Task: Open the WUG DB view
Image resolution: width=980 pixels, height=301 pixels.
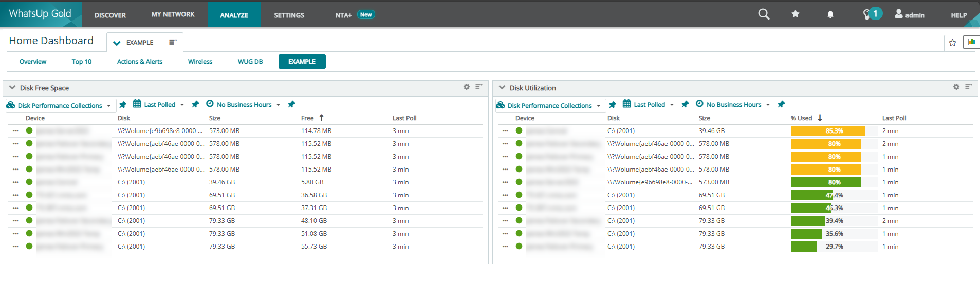Action: [x=250, y=62]
